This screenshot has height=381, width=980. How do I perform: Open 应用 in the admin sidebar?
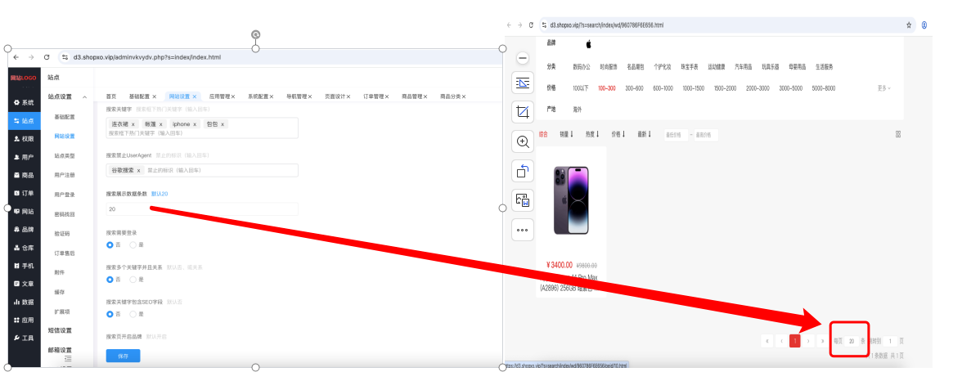pyautogui.click(x=24, y=320)
